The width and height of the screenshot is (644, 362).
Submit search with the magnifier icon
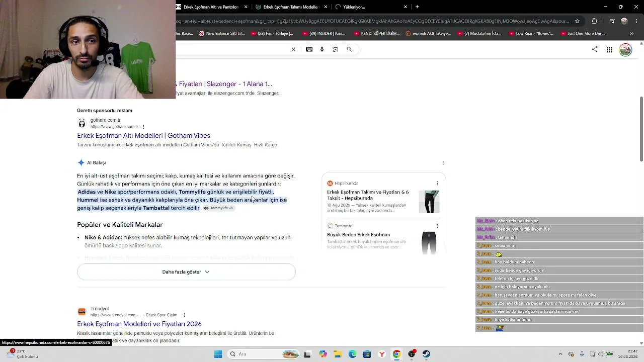(x=349, y=49)
